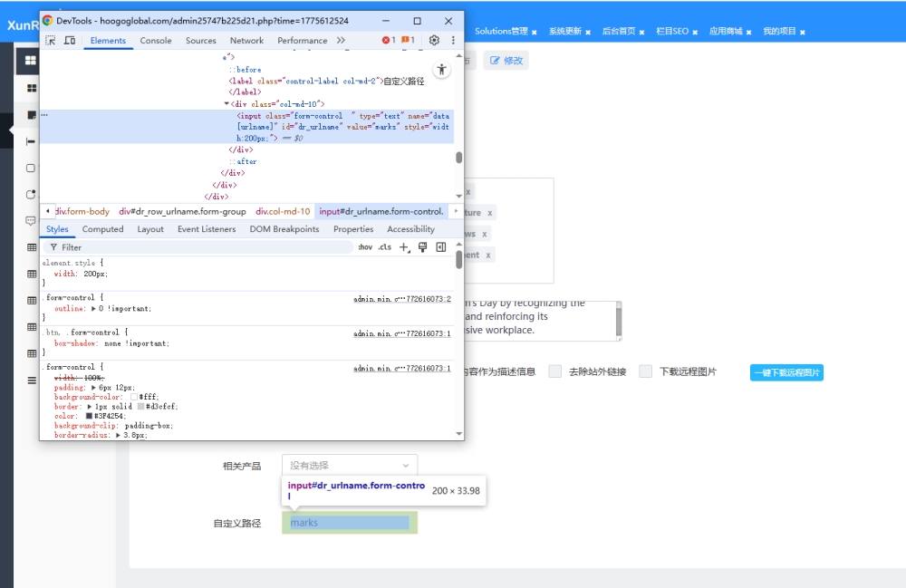Image resolution: width=906 pixels, height=588 pixels.
Task: Toggle the :hov element state button
Action: (365, 247)
